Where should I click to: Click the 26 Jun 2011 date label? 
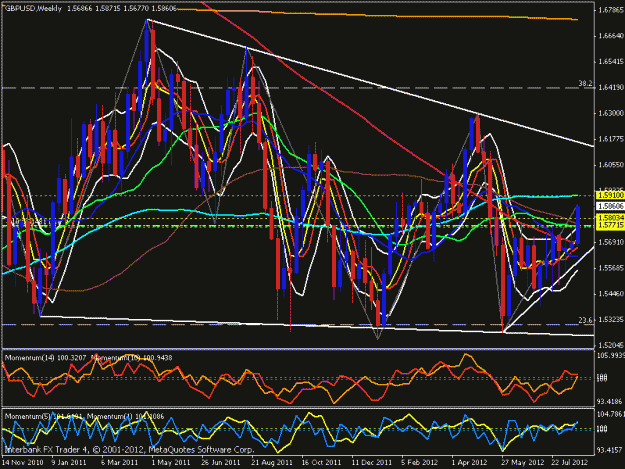click(x=221, y=463)
